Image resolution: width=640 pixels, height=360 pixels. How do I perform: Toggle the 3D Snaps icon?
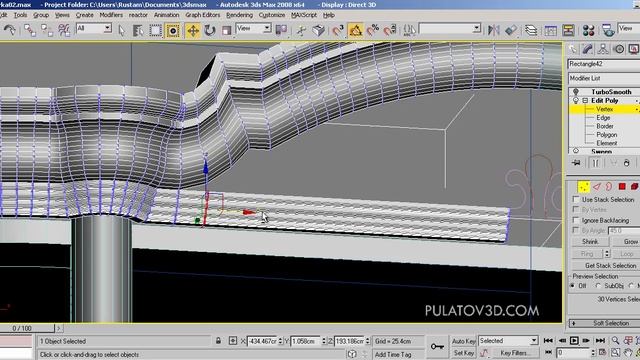(338, 30)
